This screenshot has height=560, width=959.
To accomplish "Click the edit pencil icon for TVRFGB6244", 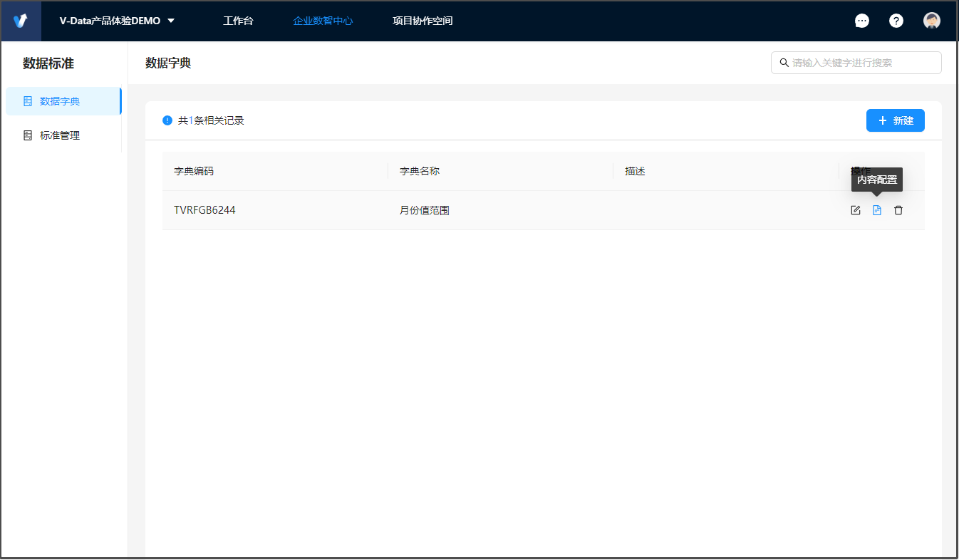I will coord(856,210).
